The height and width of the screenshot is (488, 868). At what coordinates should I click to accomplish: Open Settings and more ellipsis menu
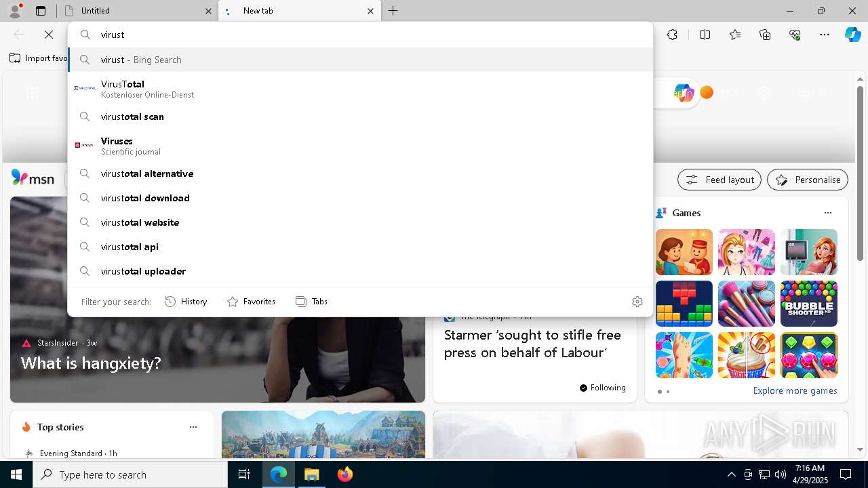pos(825,35)
